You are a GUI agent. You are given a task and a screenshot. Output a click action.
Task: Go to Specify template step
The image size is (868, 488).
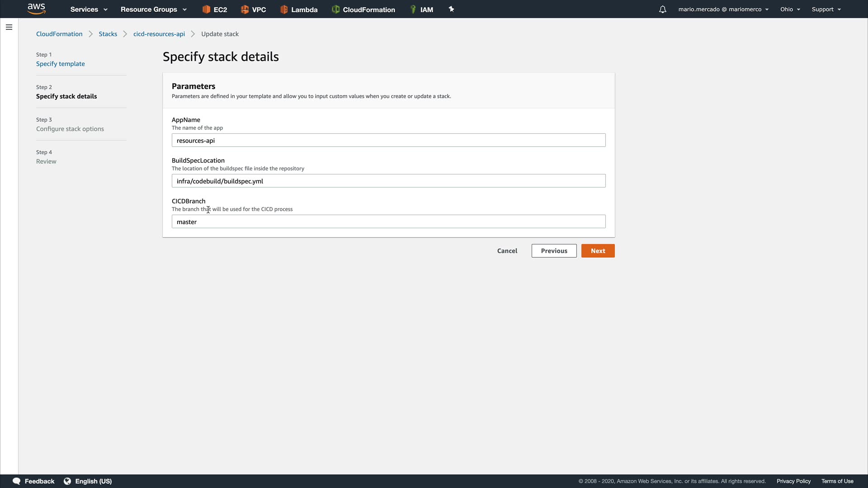pos(61,64)
